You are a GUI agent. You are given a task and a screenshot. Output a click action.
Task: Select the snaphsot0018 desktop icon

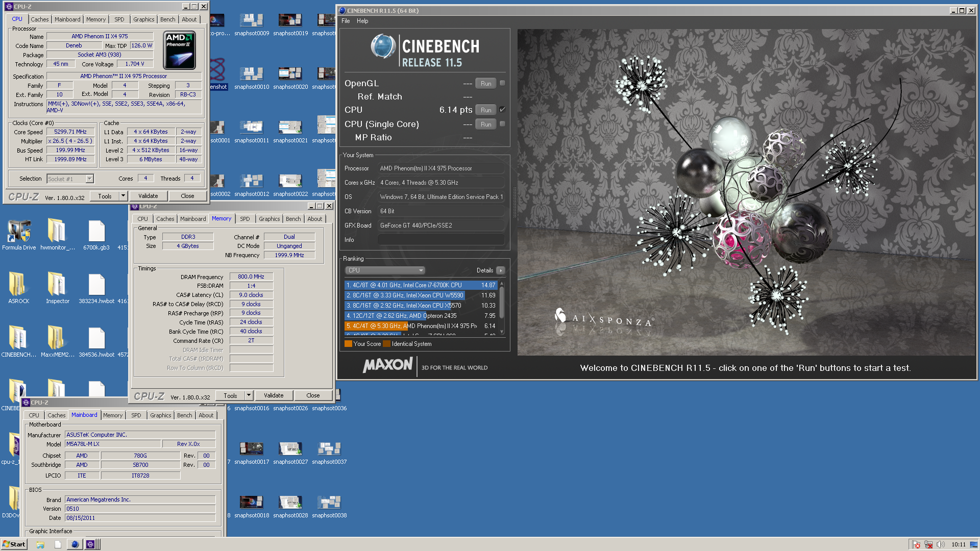(x=252, y=507)
